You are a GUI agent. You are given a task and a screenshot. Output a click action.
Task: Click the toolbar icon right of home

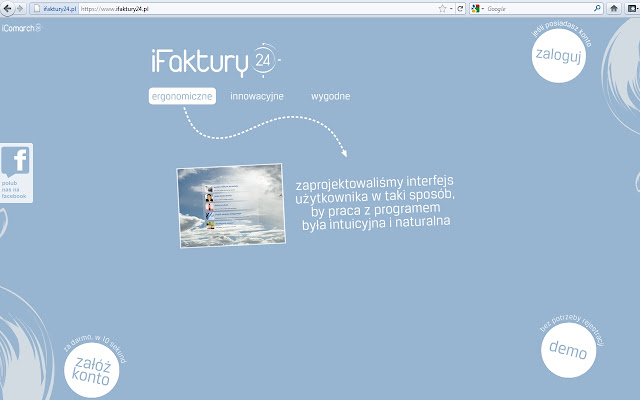(x=632, y=9)
